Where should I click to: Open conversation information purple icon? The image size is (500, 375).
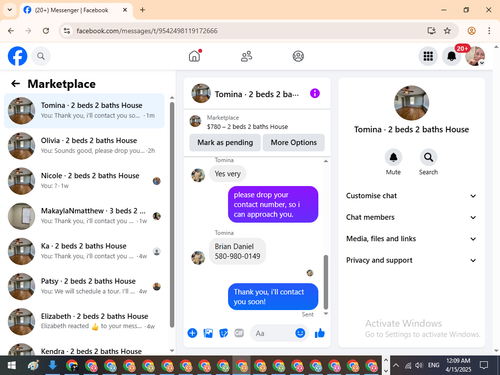(x=315, y=93)
